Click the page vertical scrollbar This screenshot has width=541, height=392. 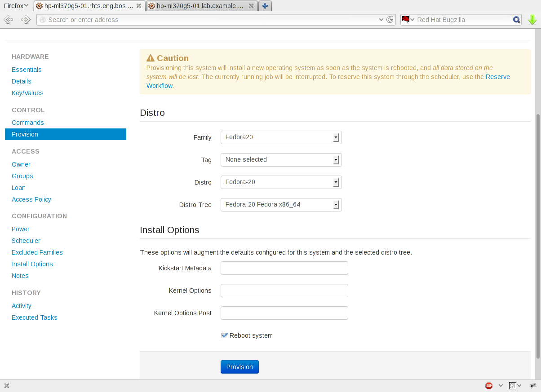[x=537, y=236]
